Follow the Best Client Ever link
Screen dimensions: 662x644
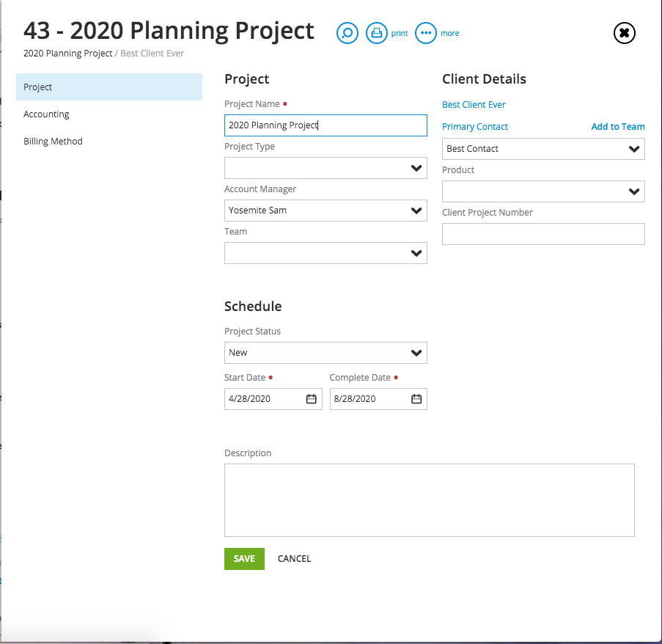click(474, 105)
